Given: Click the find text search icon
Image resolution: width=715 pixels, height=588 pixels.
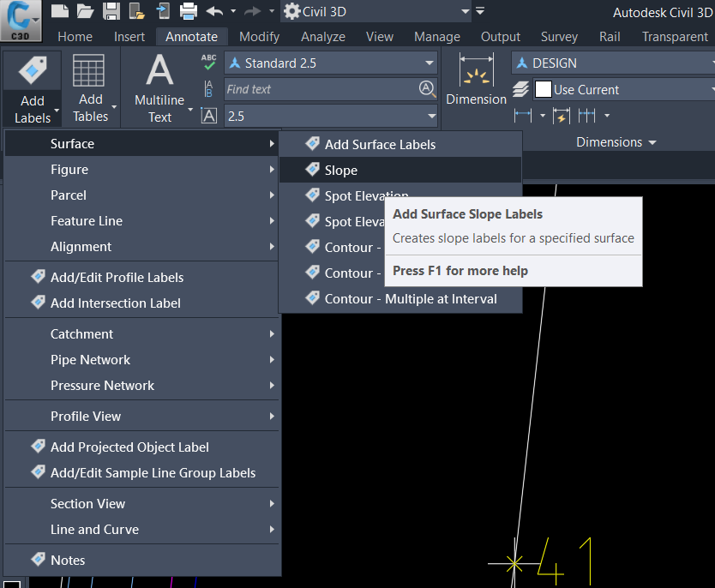Looking at the screenshot, I should [427, 89].
